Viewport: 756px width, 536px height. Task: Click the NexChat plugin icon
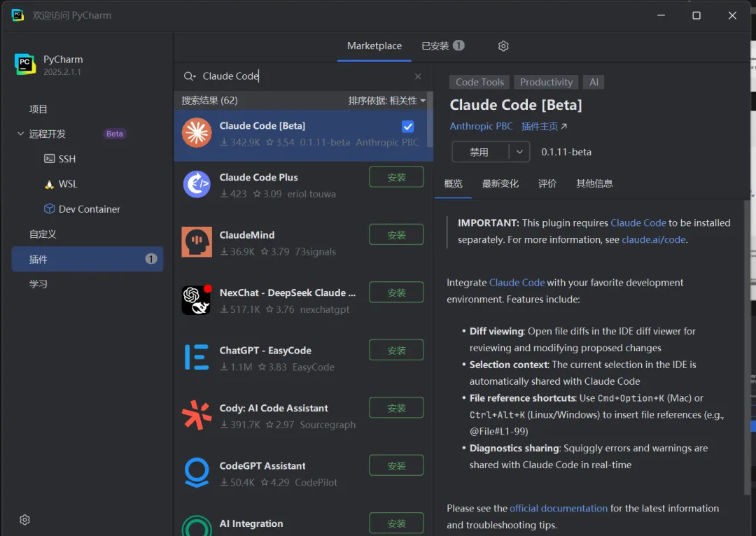(197, 299)
